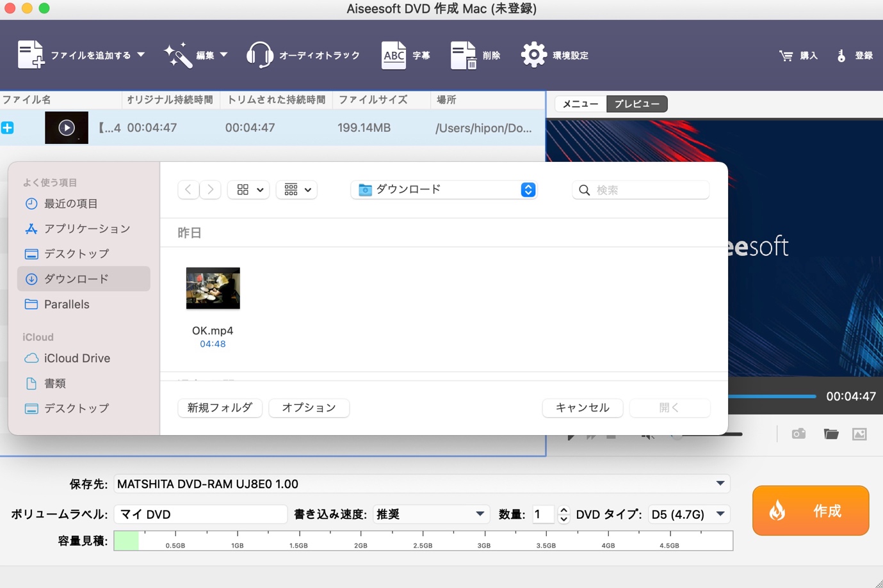Click the 作成 burn button
This screenshot has height=588, width=883.
click(811, 511)
